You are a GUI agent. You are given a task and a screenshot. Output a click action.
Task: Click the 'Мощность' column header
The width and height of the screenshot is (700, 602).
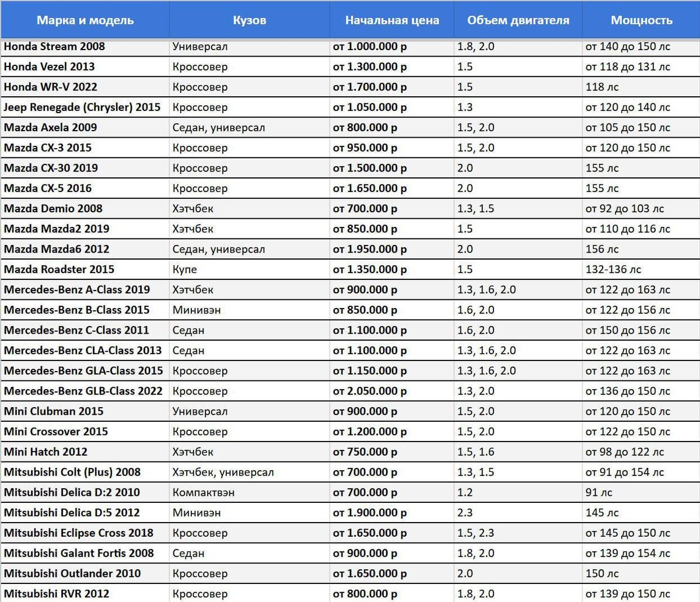click(x=641, y=20)
